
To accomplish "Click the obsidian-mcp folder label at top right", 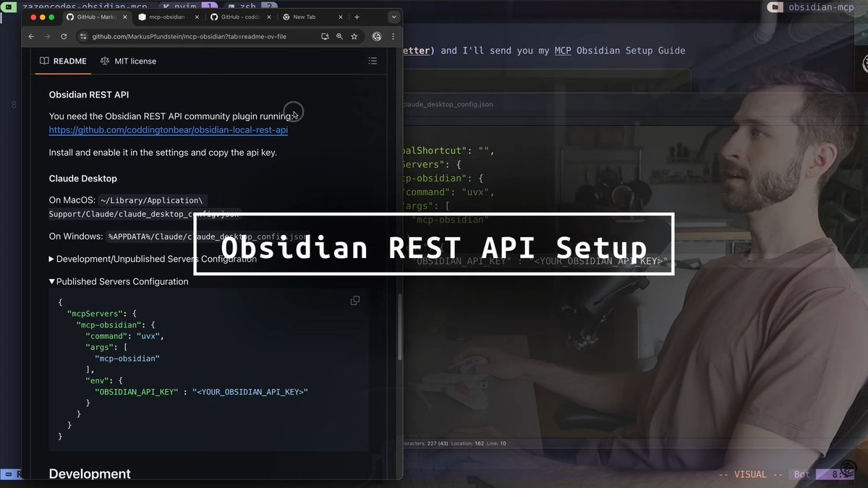I will [x=822, y=7].
